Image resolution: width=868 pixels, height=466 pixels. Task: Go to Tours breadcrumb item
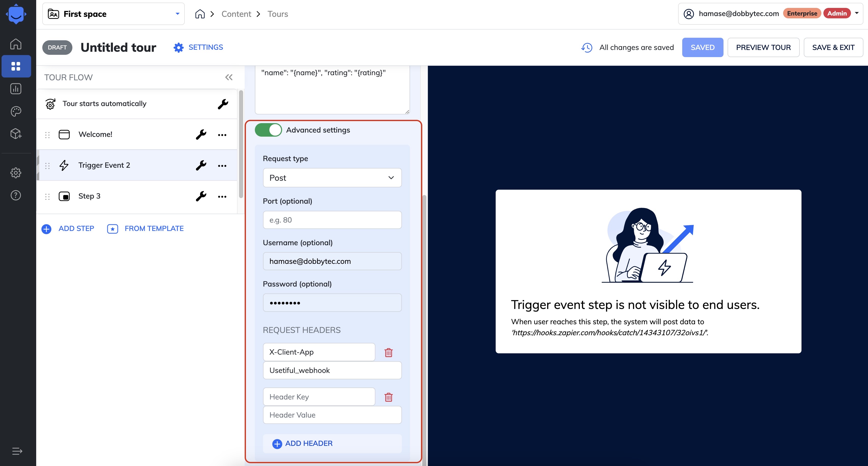pyautogui.click(x=277, y=14)
